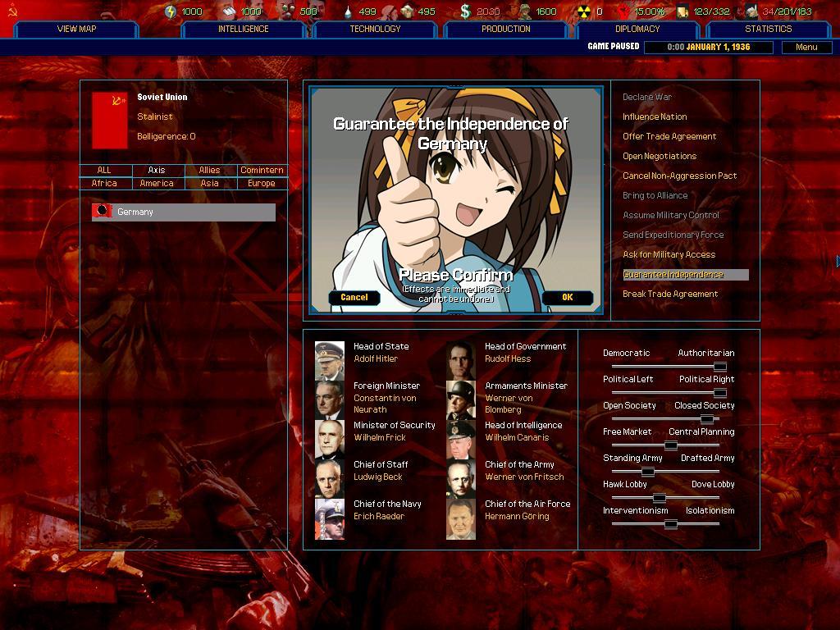840x630 pixels.
Task: Click Send Expeditionary Force
Action: 673,235
